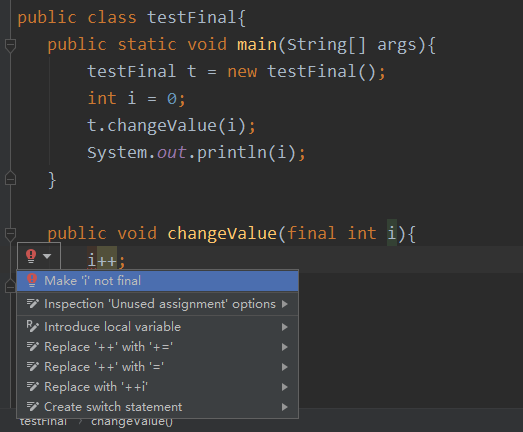Click the t.changeValue(i) call line
523x432 pixels.
pyautogui.click(x=171, y=126)
